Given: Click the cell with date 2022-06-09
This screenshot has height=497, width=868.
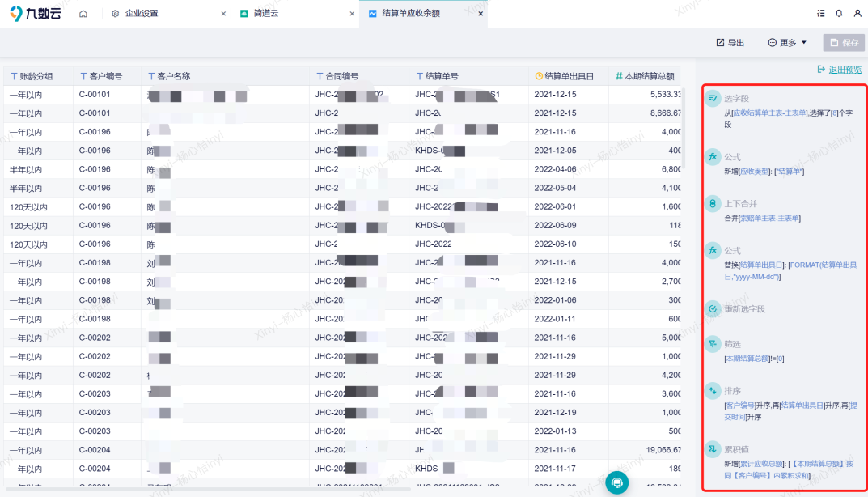Looking at the screenshot, I should tap(568, 226).
